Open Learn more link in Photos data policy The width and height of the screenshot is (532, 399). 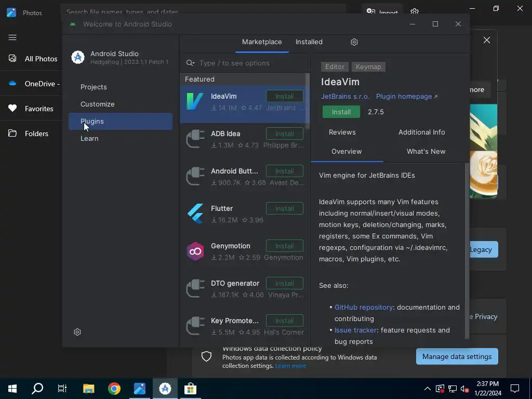[290, 366]
